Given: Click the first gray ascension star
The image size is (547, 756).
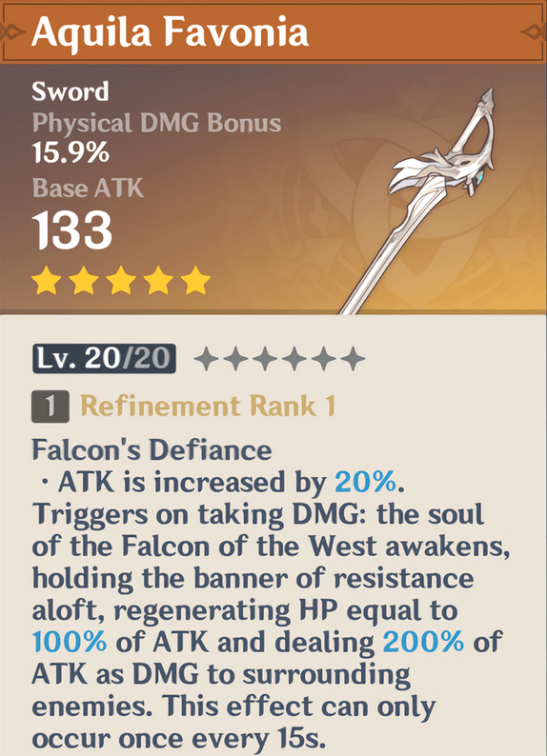Looking at the screenshot, I should pyautogui.click(x=207, y=359).
